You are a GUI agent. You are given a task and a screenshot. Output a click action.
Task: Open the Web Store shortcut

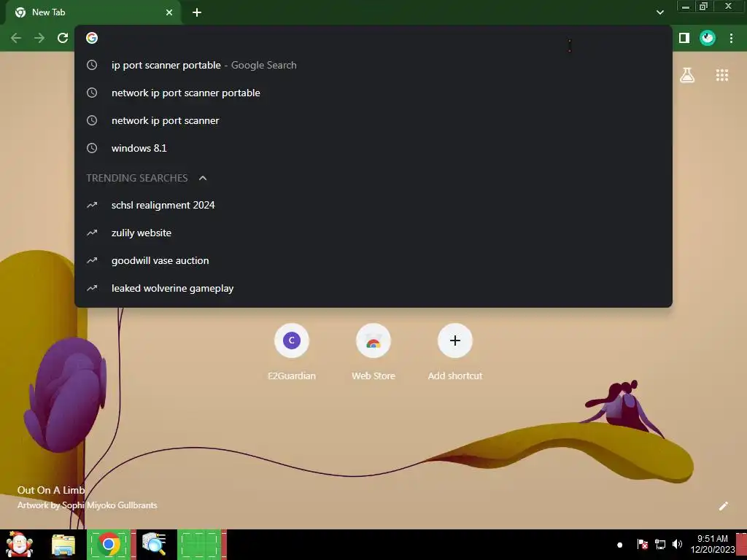[373, 352]
